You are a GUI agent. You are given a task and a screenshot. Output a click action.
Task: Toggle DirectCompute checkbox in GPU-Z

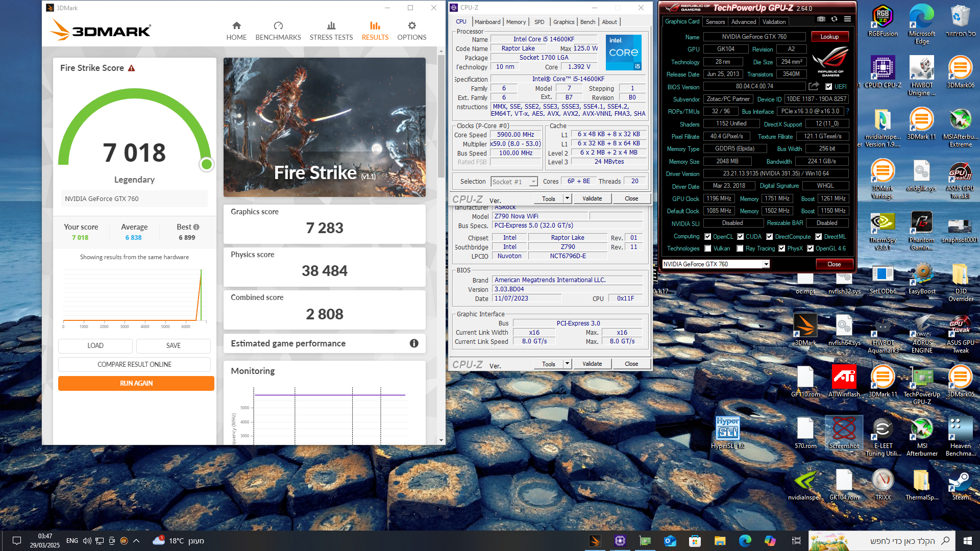(x=770, y=236)
